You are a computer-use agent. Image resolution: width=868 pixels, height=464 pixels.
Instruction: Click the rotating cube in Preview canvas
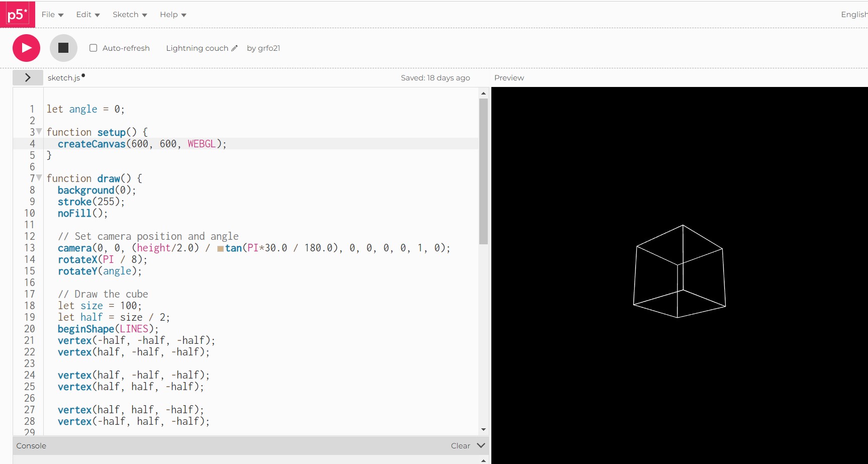[679, 271]
